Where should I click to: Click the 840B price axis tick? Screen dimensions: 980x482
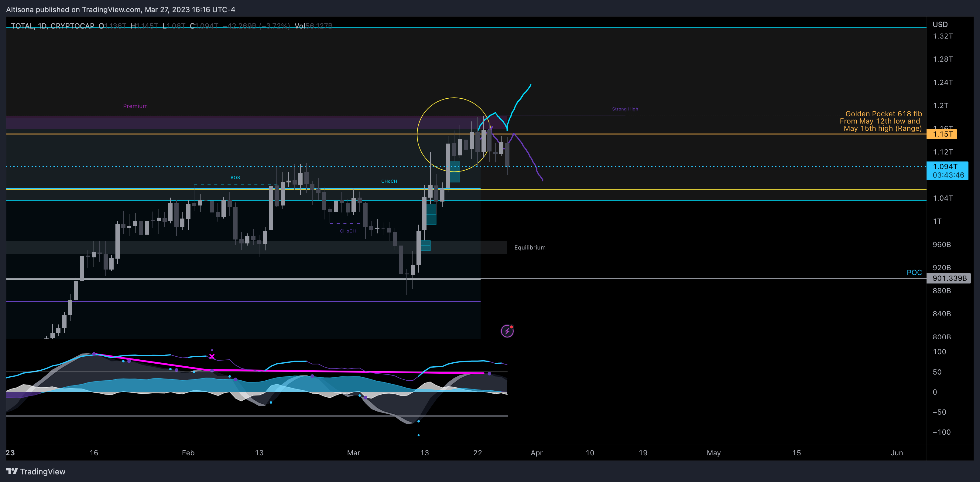point(942,314)
